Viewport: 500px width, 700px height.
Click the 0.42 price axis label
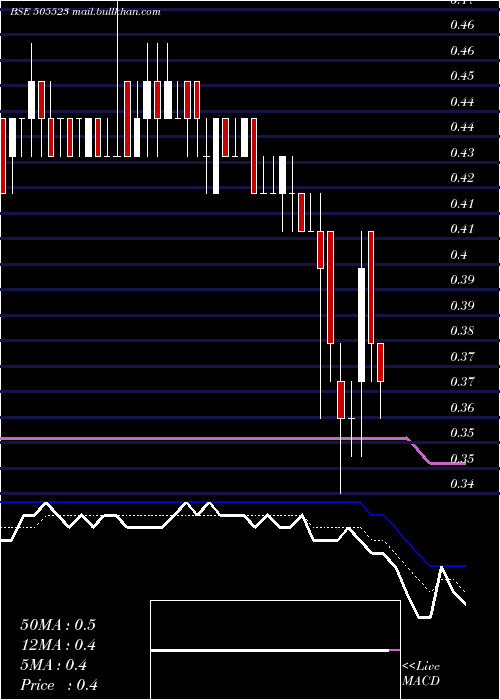(x=462, y=178)
